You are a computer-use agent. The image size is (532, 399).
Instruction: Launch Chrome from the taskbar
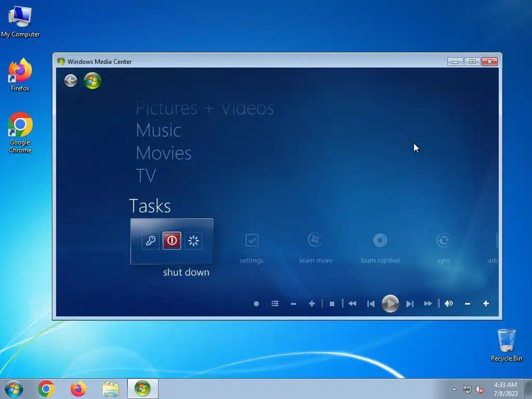(x=46, y=389)
